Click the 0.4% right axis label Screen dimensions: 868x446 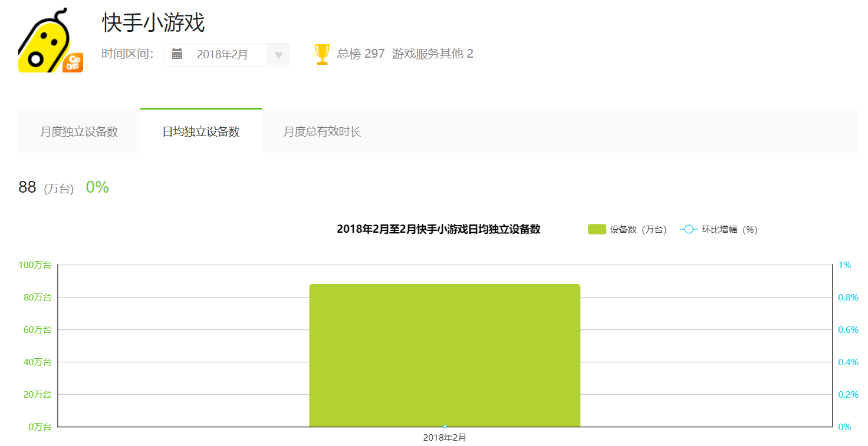pos(848,362)
